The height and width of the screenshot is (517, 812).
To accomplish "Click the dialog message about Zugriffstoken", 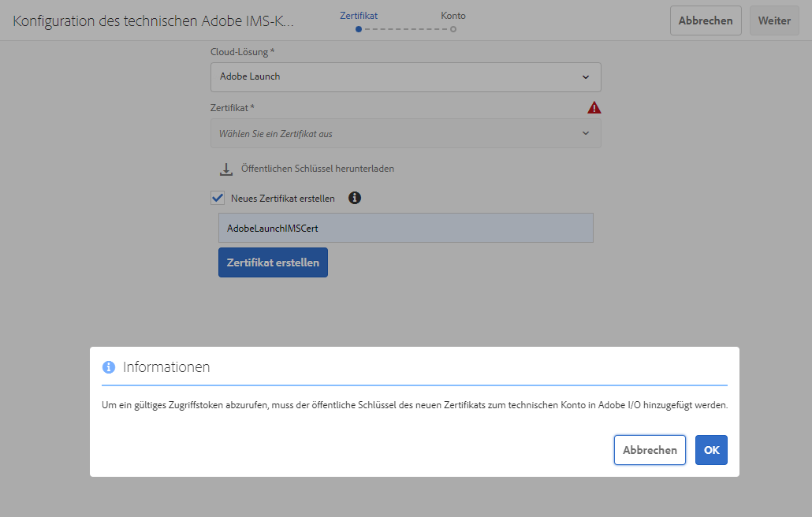I will pos(415,405).
